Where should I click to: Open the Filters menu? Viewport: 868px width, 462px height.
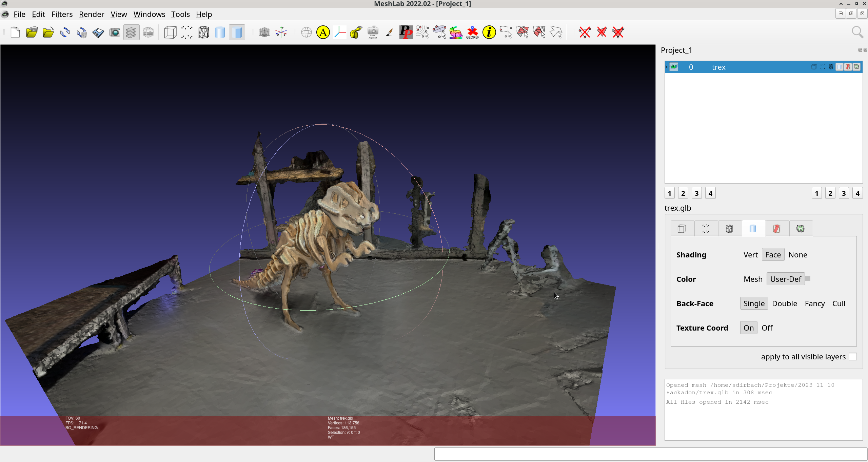(x=62, y=14)
